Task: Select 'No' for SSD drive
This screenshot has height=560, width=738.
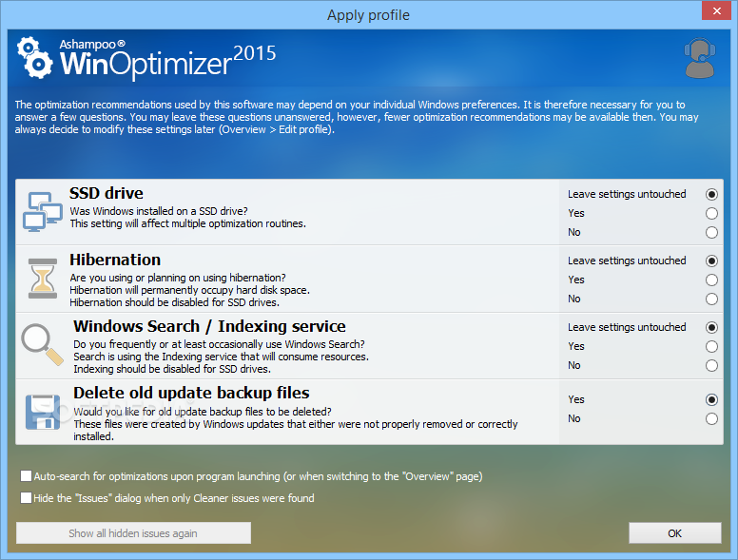Action: click(711, 233)
